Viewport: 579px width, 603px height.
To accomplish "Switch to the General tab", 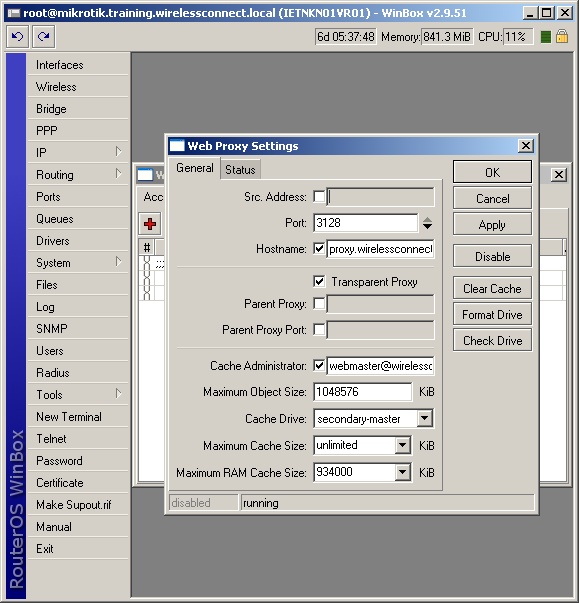I will tap(195, 168).
